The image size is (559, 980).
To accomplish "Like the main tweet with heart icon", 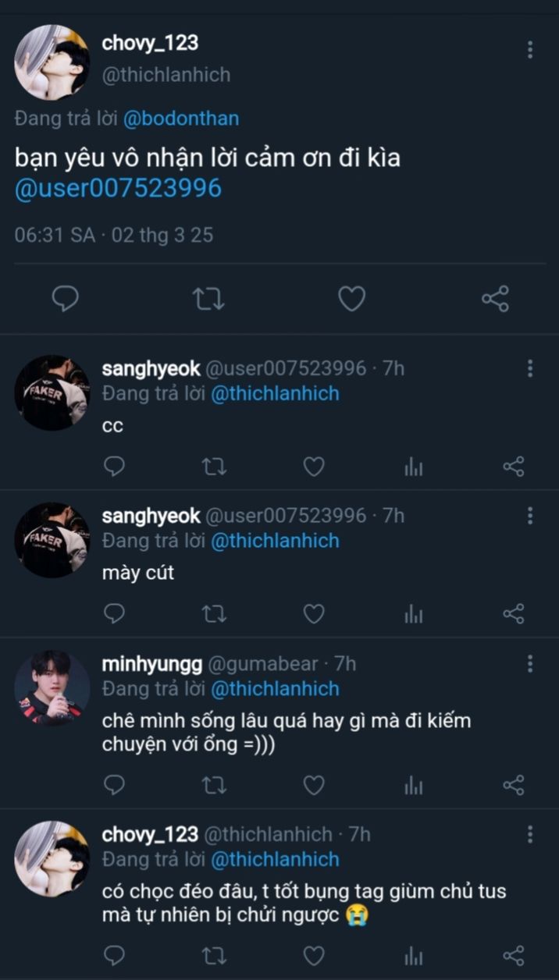I will point(351,299).
